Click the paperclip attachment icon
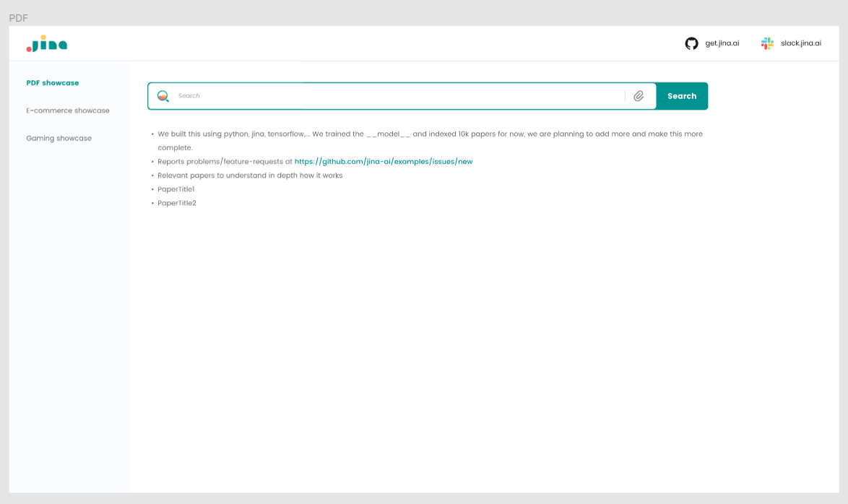848x504 pixels. 639,96
